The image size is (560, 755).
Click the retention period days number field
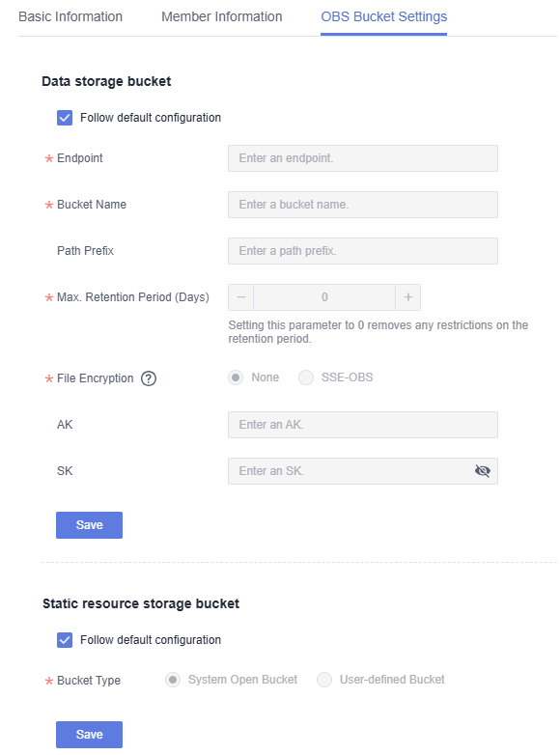[x=324, y=297]
